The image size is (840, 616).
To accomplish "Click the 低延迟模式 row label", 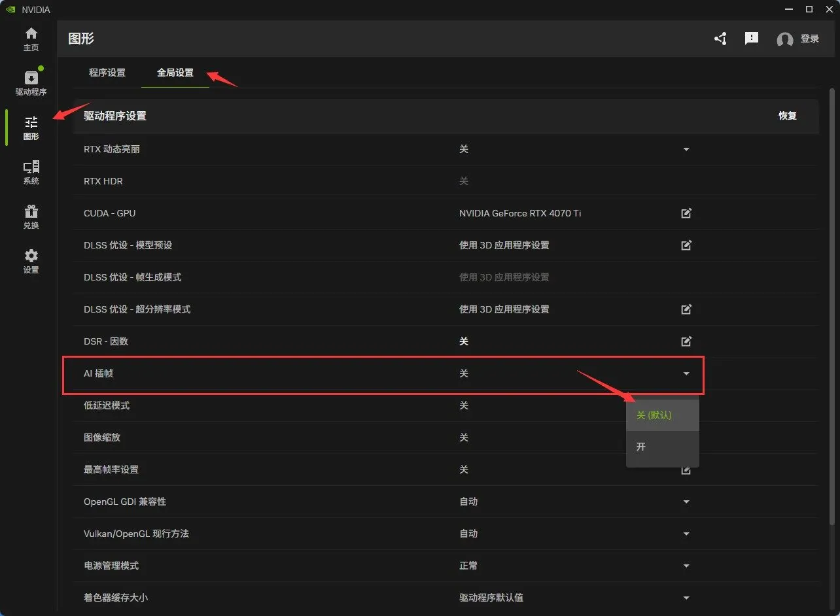I will pyautogui.click(x=107, y=405).
